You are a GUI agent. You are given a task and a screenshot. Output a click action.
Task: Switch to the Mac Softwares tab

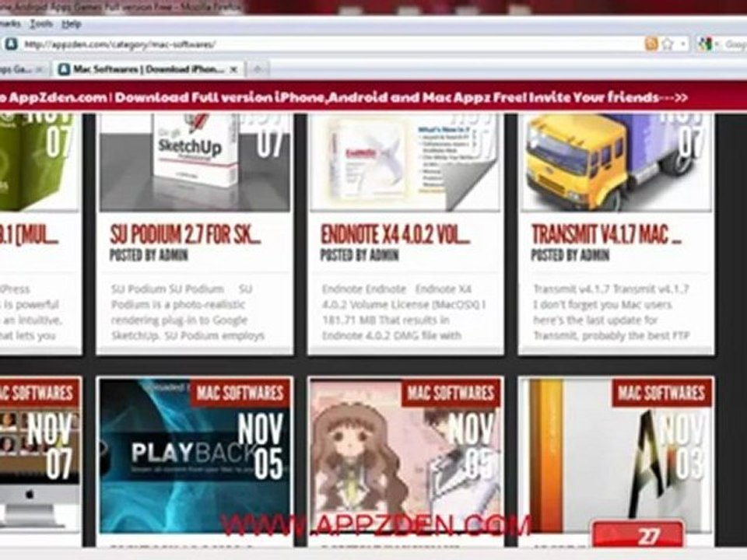point(149,69)
